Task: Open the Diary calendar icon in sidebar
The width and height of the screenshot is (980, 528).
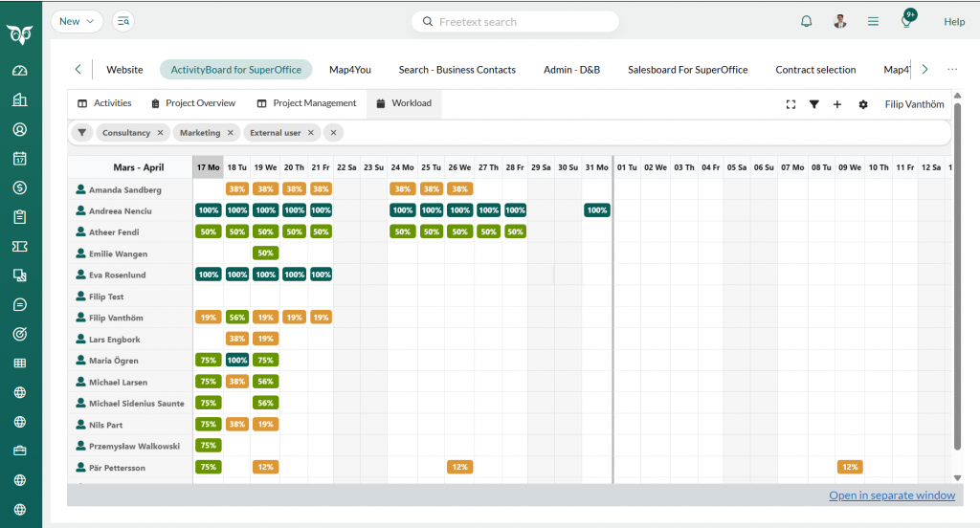Action: 20,159
